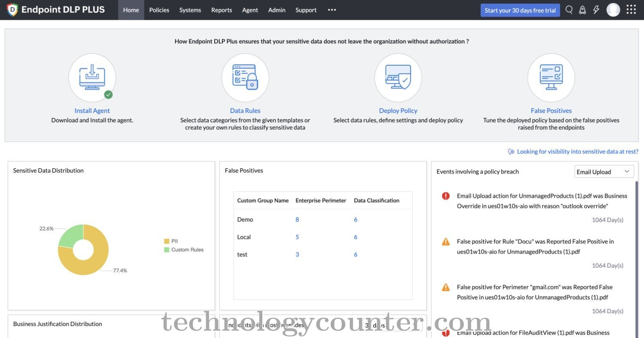Open test Data Classification count 6
This screenshot has height=338, width=644.
(x=355, y=255)
